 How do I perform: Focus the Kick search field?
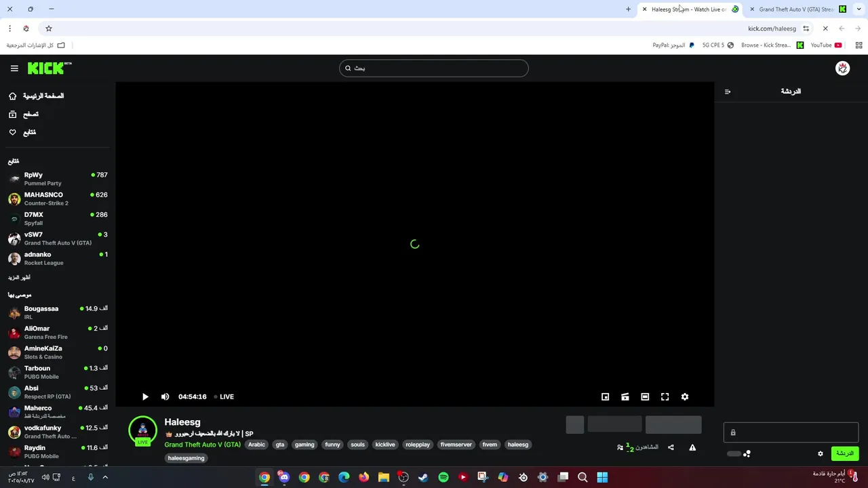pyautogui.click(x=434, y=68)
